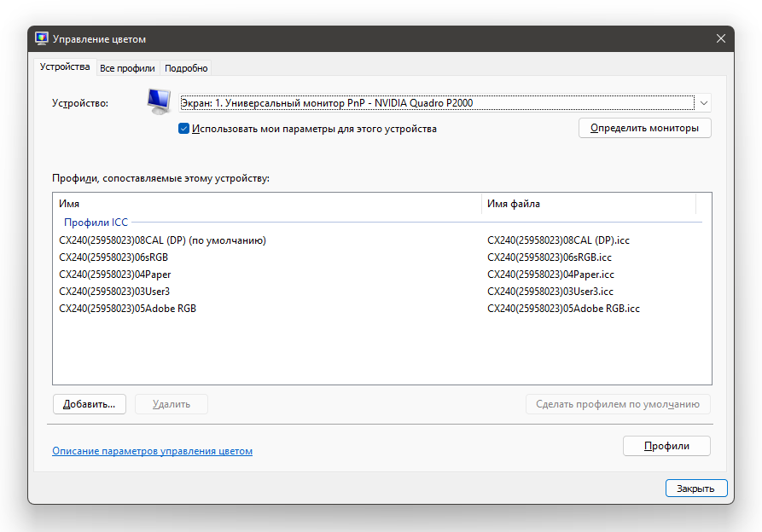Toggle 'Использовать мои параметры' checkbox
762x532 pixels.
pyautogui.click(x=183, y=129)
